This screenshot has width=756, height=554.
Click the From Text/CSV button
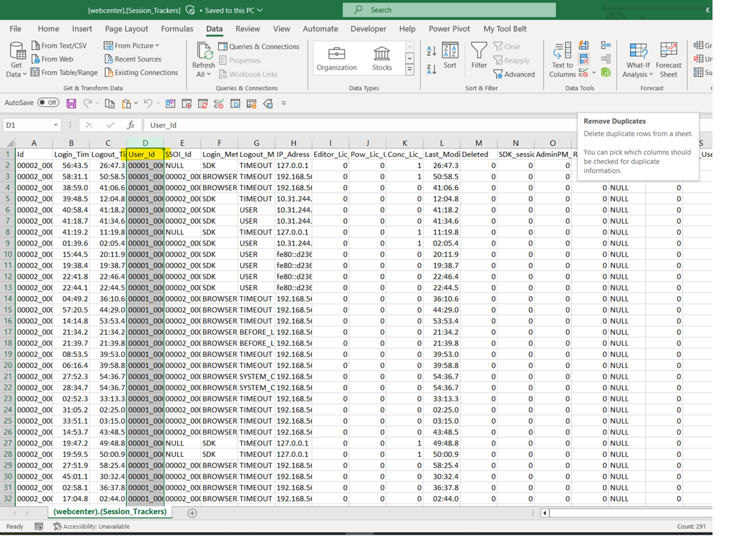(x=59, y=46)
